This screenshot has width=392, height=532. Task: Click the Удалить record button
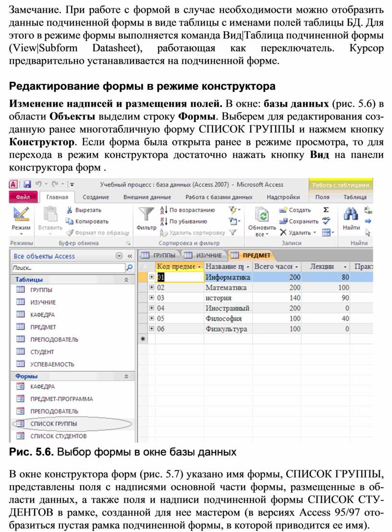pyautogui.click(x=298, y=233)
